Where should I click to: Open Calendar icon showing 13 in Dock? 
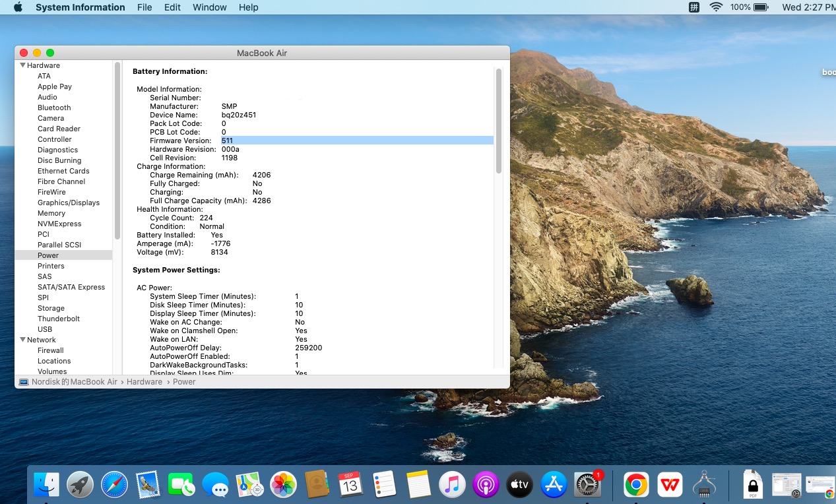click(350, 485)
